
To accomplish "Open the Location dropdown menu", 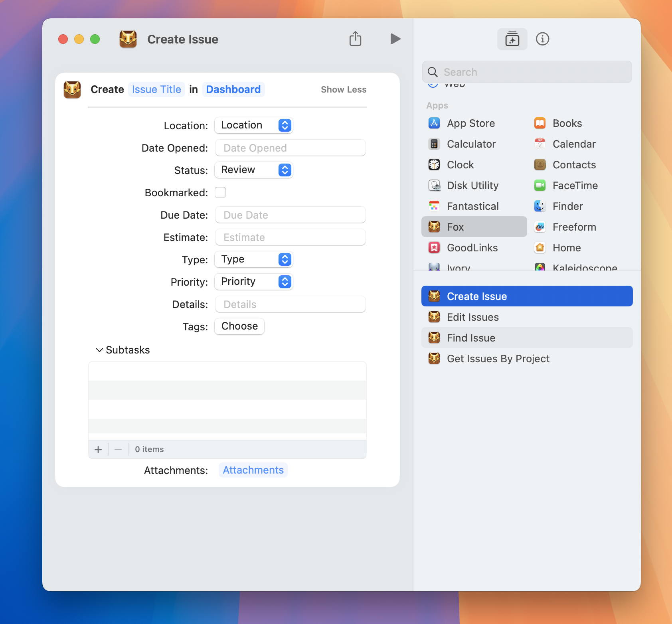I will pyautogui.click(x=254, y=125).
